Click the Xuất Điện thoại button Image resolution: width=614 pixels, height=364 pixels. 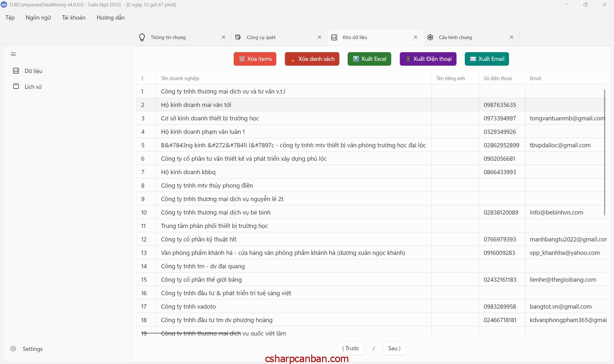tap(428, 59)
